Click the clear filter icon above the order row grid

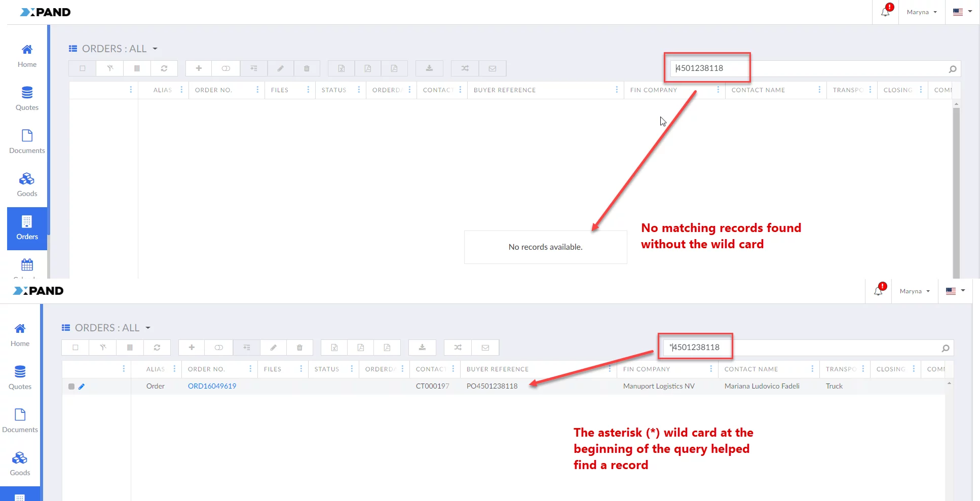pyautogui.click(x=103, y=348)
